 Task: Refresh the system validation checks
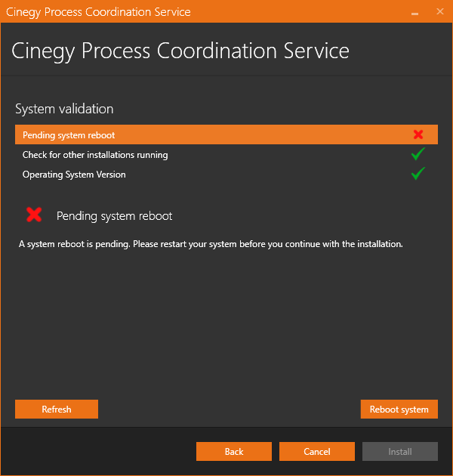tap(57, 410)
